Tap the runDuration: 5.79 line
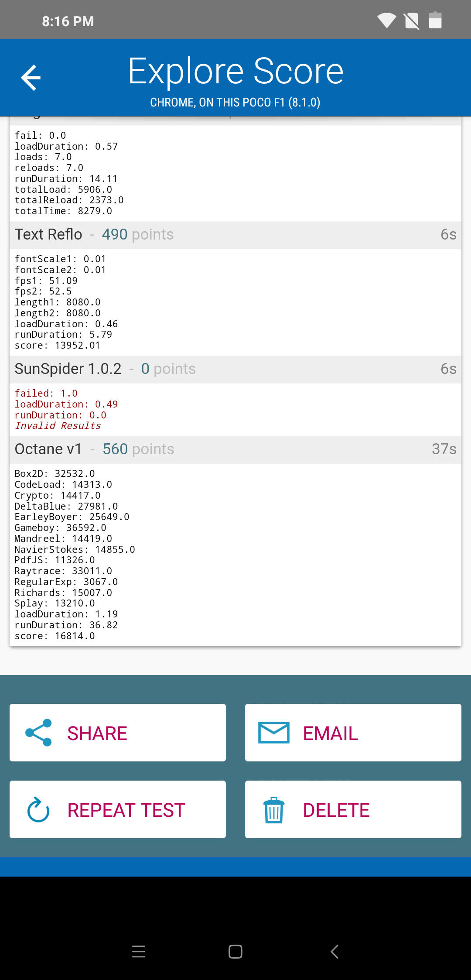The image size is (471, 980). pyautogui.click(x=63, y=335)
